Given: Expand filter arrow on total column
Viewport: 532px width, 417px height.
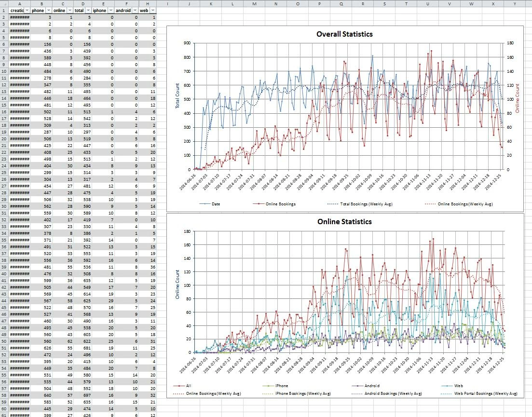Looking at the screenshot, I should click(88, 11).
